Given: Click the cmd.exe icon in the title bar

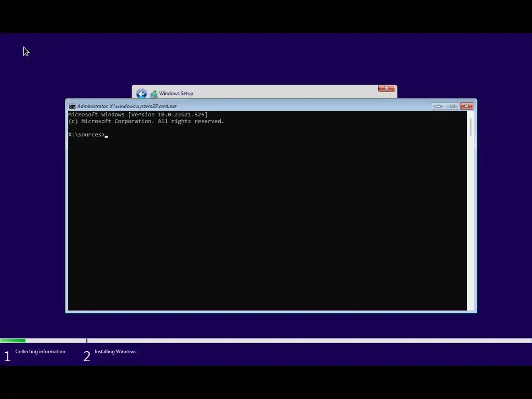Looking at the screenshot, I should tap(72, 106).
